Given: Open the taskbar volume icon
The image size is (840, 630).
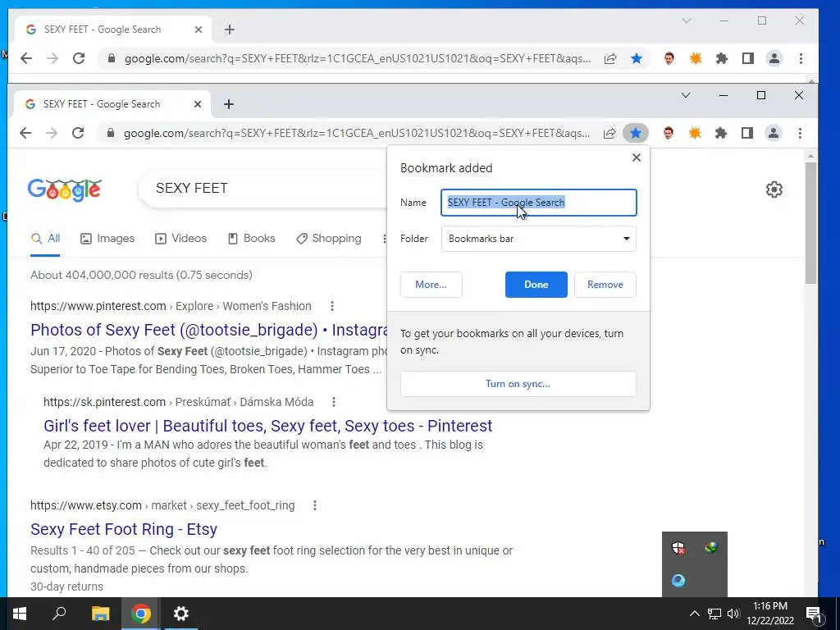Looking at the screenshot, I should (733, 614).
